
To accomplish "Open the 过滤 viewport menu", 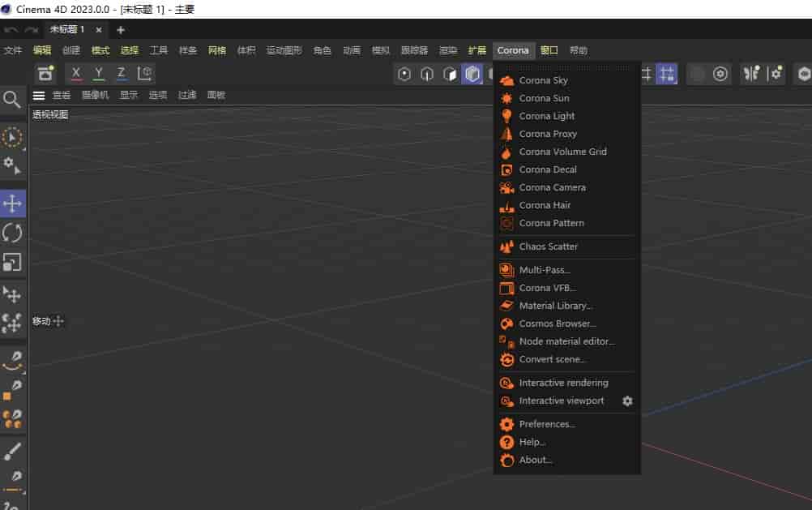I will click(186, 95).
